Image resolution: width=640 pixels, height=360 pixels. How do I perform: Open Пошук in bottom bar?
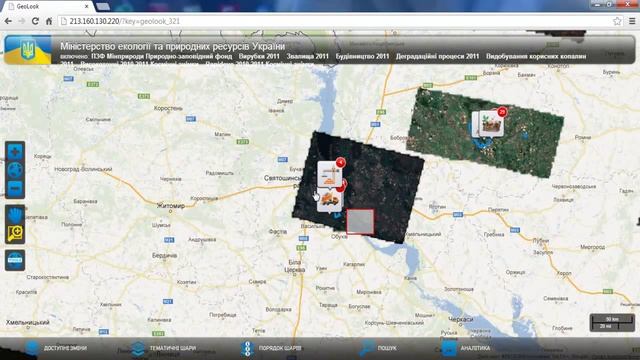378,348
